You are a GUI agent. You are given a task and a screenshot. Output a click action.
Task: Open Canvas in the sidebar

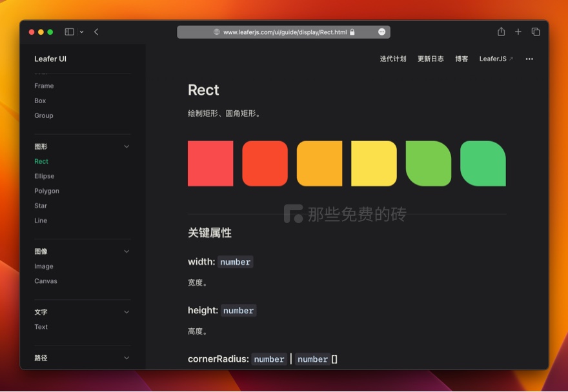click(46, 281)
